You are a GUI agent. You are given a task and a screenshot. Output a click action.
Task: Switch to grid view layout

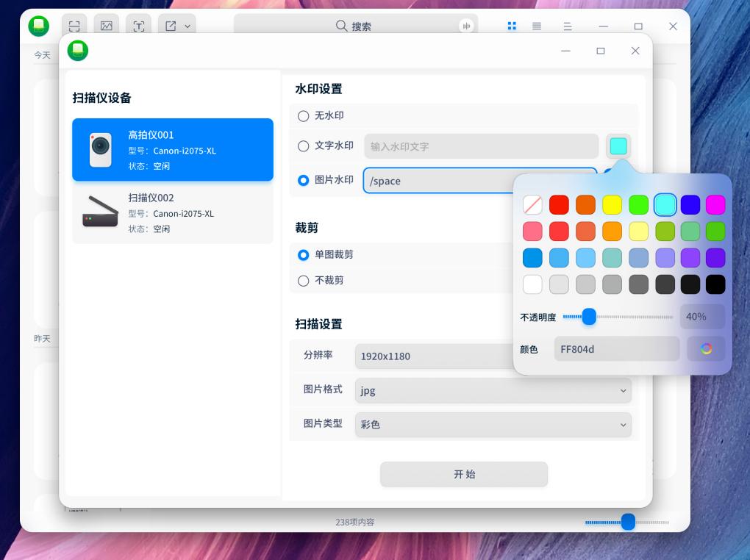512,26
